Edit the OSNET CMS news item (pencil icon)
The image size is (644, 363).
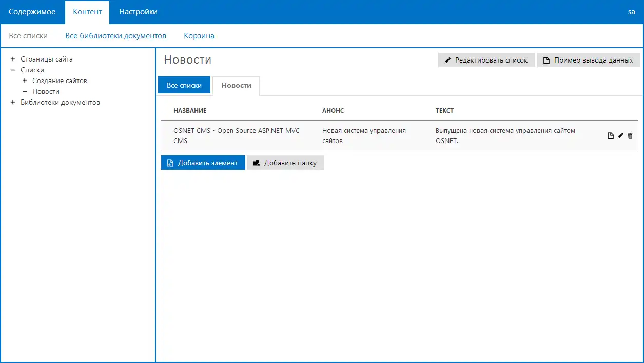(620, 136)
